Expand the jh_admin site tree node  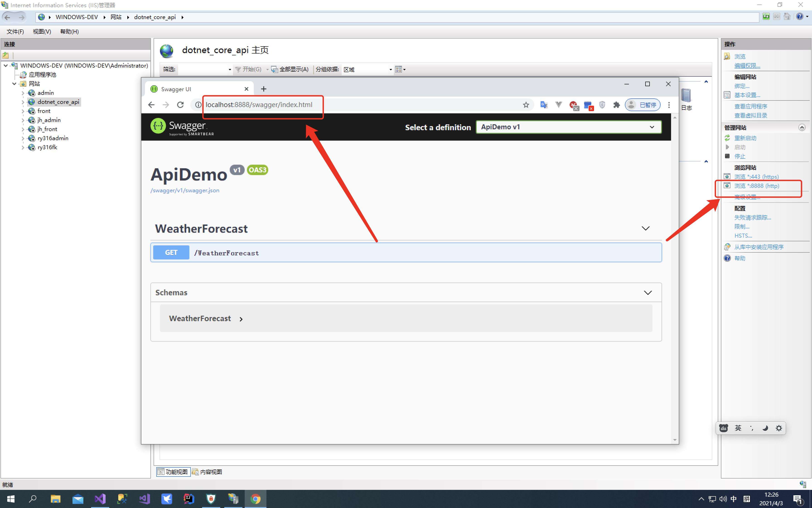(23, 120)
